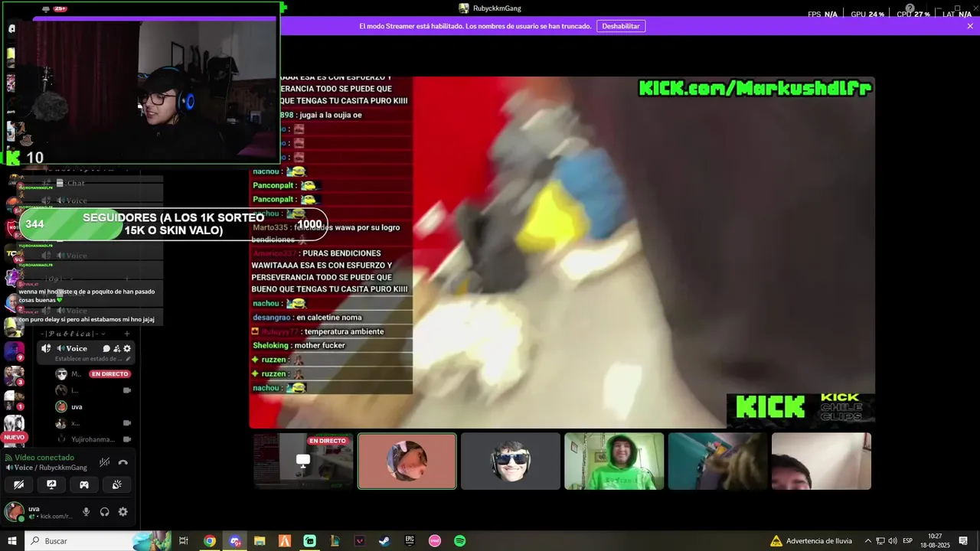
Task: Disable Streamer mode with the Deshabilitar button
Action: [x=621, y=26]
